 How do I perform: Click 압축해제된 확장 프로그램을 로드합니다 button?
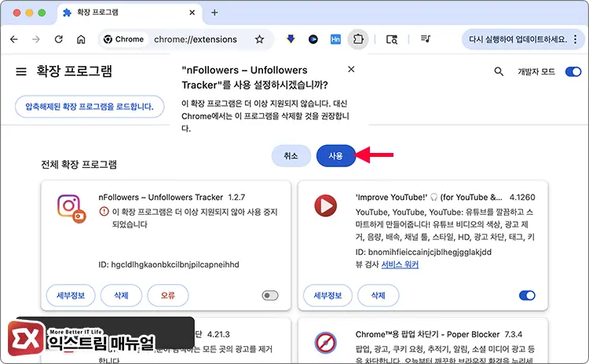pos(90,107)
